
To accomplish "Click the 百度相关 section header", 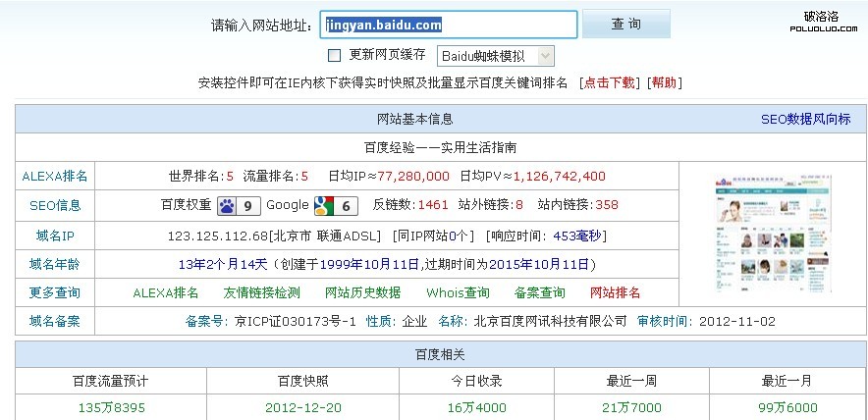I will click(x=440, y=354).
